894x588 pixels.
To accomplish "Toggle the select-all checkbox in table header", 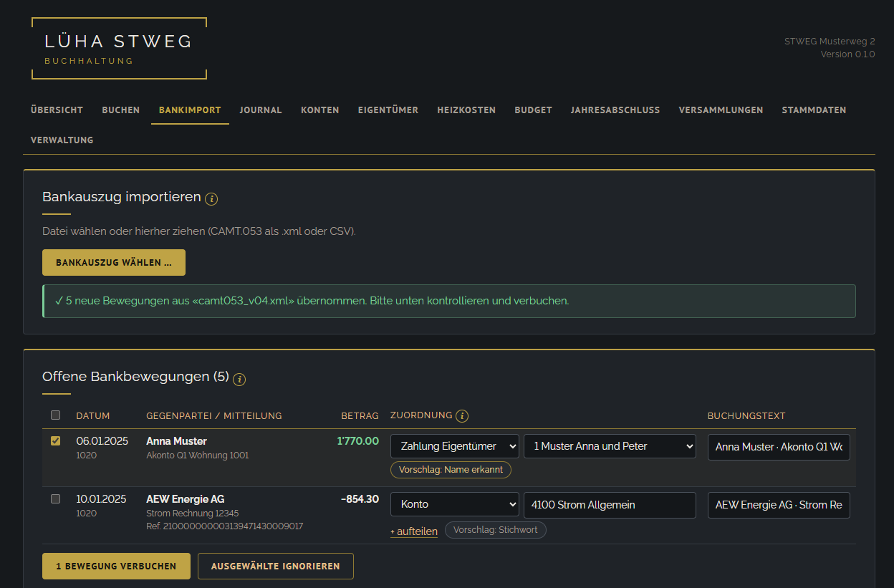I will [x=56, y=415].
